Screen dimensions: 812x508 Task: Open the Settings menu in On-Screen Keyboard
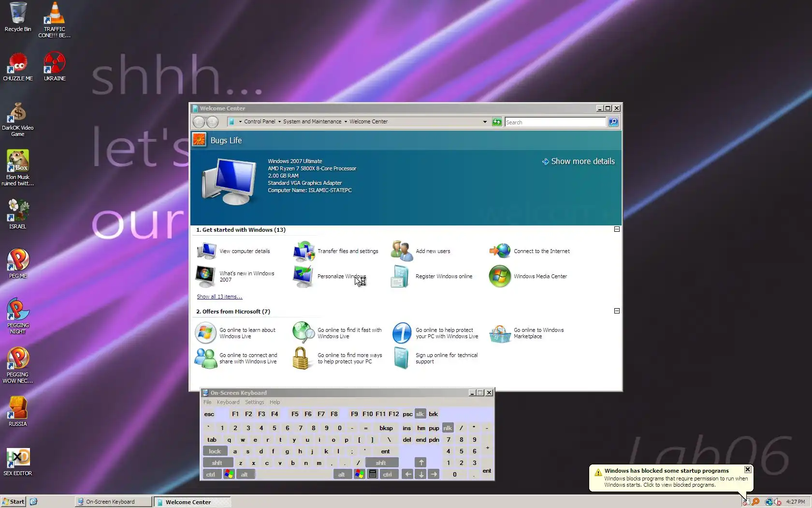click(x=254, y=402)
